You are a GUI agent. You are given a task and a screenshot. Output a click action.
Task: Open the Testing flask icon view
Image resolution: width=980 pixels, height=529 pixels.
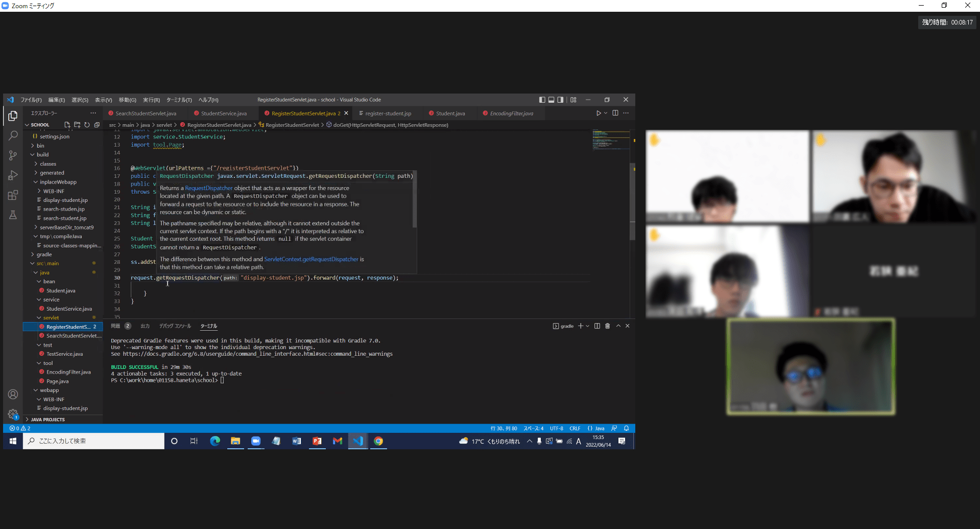click(13, 215)
